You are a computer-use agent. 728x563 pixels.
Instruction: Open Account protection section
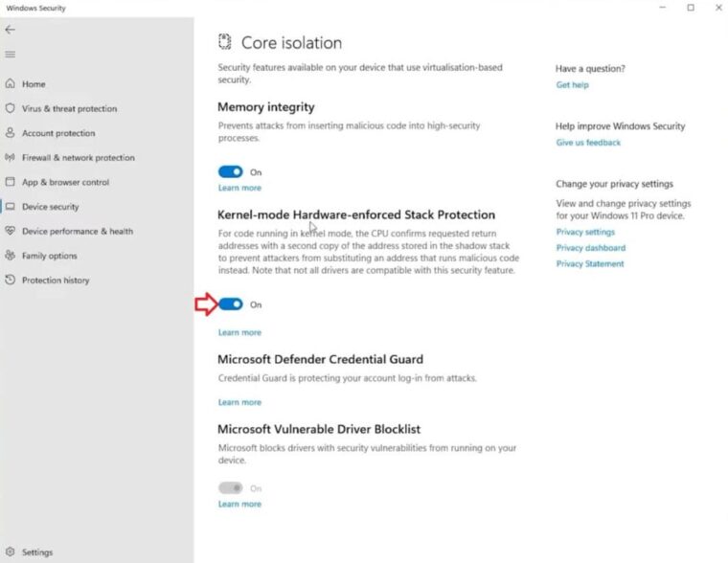pyautogui.click(x=58, y=133)
